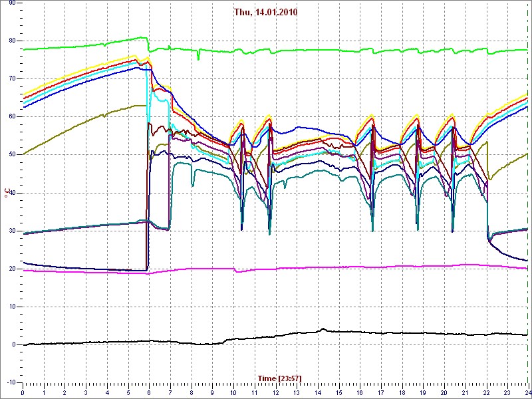532x399 pixels.
Task: Select the y-axis temperature label '90'
Action: tap(12, 3)
